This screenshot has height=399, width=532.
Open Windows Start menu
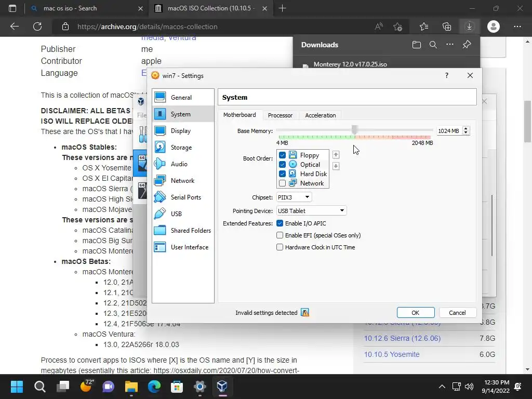(x=17, y=386)
